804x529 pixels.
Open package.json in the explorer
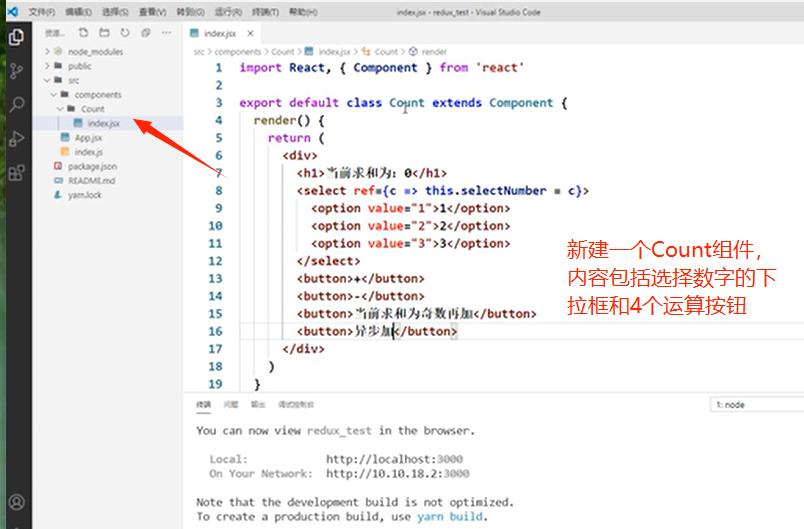point(92,166)
